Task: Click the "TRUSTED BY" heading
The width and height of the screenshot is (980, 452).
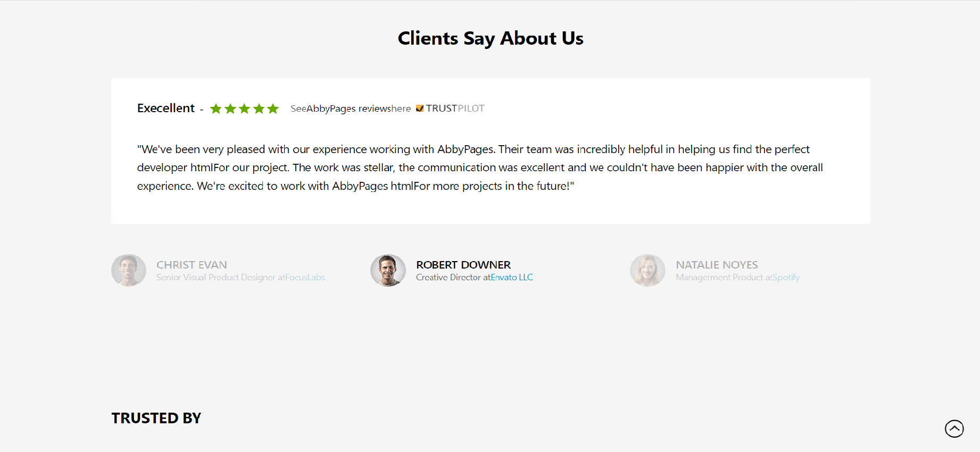Action: coord(156,418)
